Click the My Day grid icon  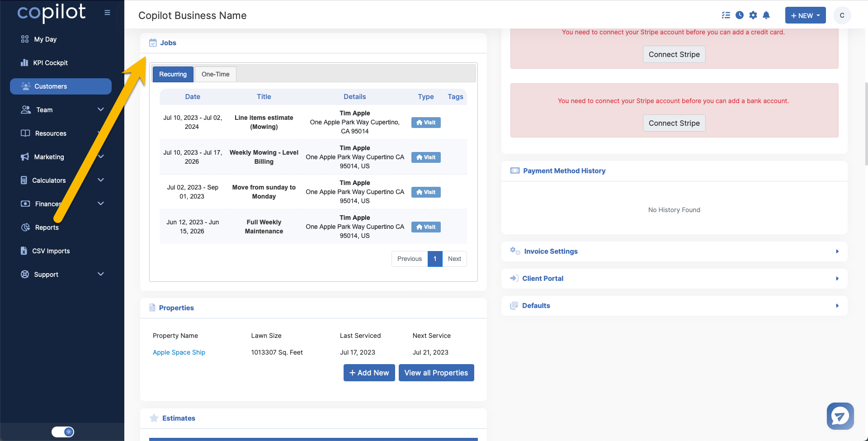pos(25,39)
